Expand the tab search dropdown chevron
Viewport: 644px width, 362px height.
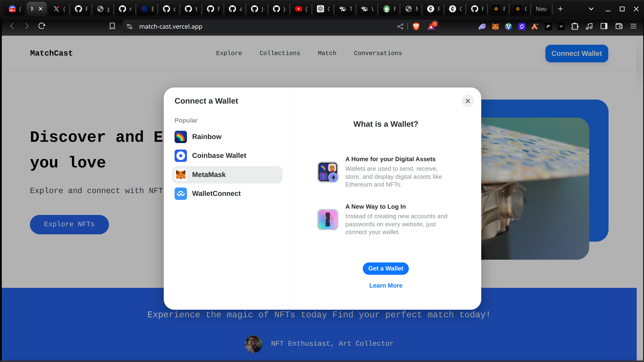(591, 9)
